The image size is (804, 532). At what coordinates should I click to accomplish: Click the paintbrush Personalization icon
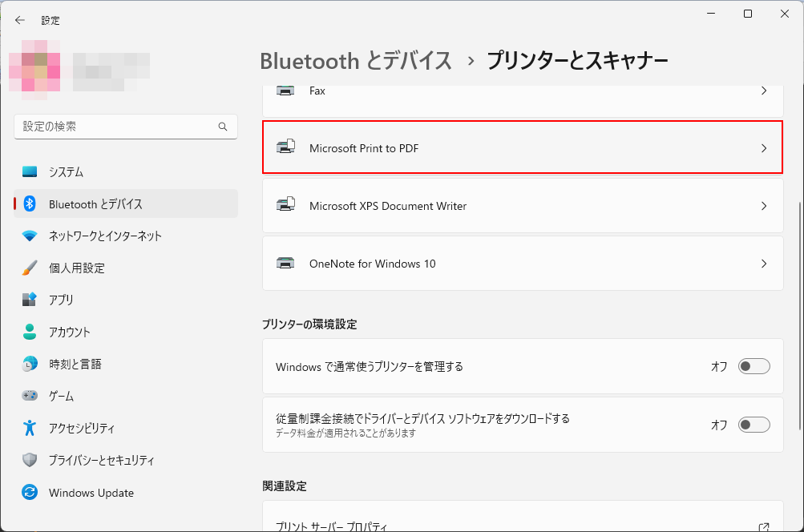tap(30, 268)
